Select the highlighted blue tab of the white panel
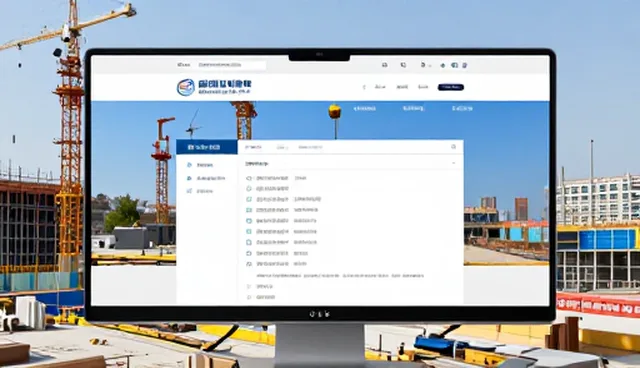Screen dimensions: 640x368 207,147
